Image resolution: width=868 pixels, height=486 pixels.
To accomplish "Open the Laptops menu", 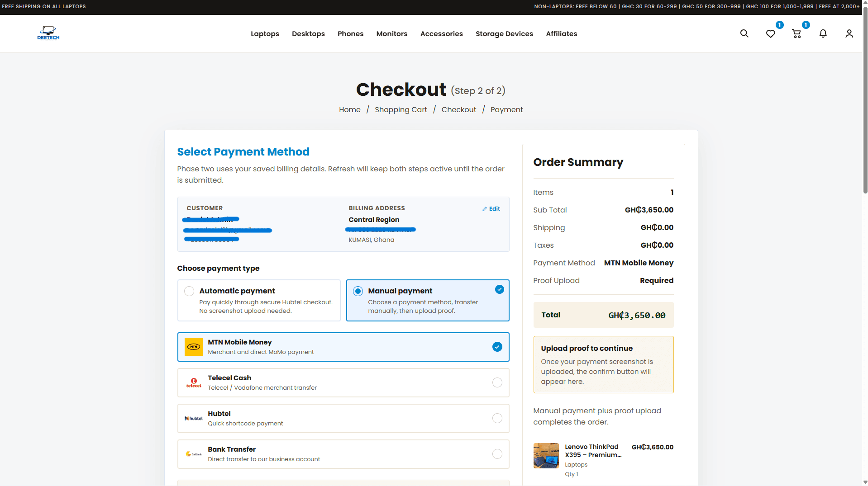I will [265, 33].
